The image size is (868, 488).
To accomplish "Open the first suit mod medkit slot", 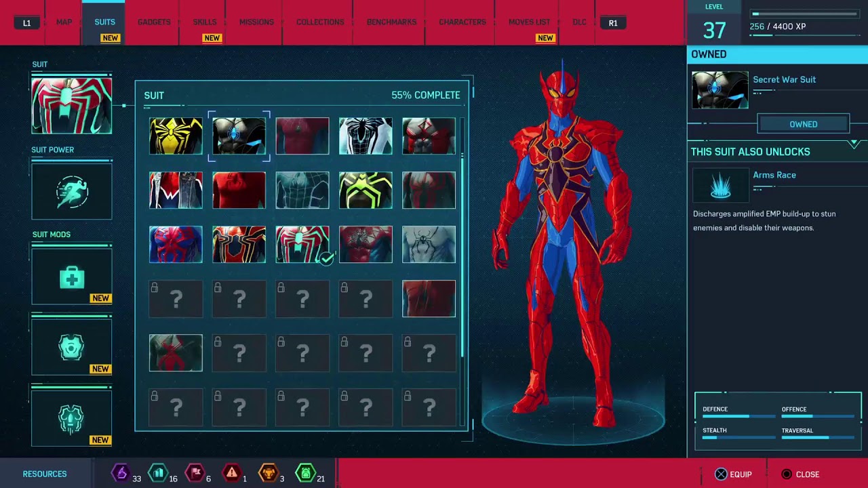I will pyautogui.click(x=71, y=277).
